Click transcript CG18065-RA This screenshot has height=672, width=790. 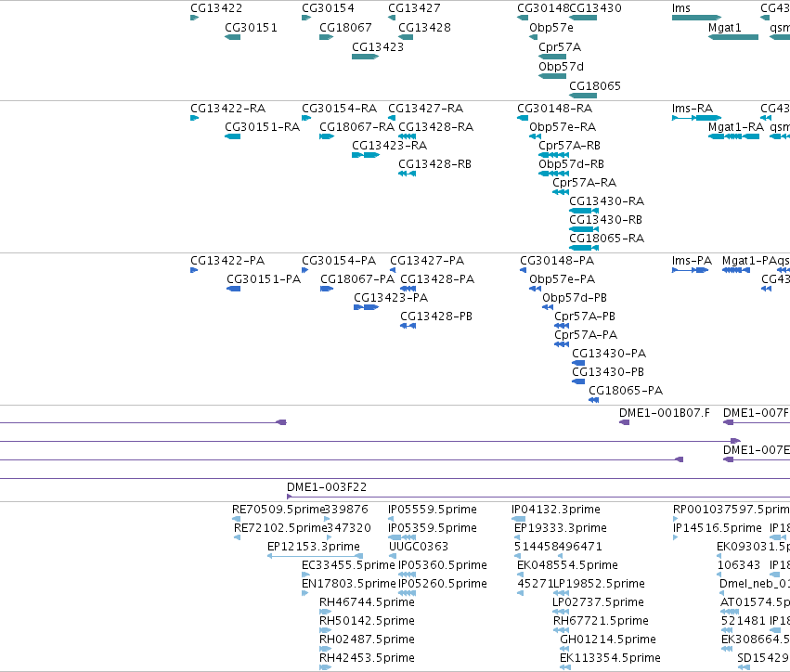coord(584,248)
